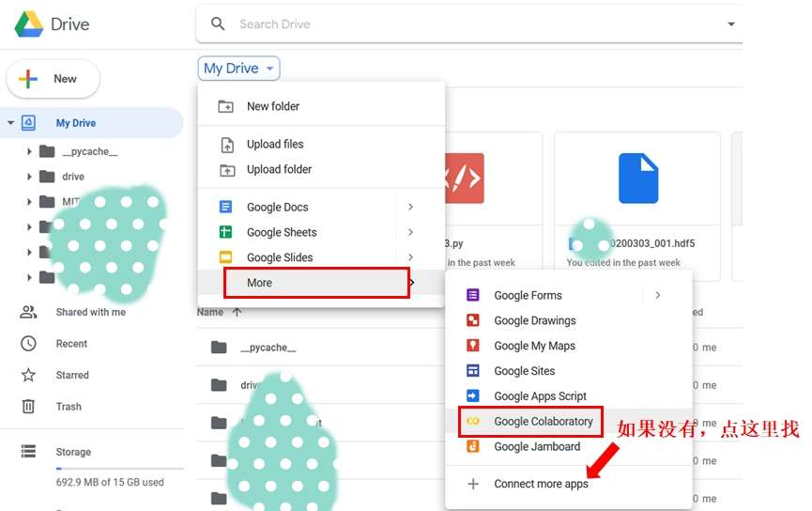The width and height of the screenshot is (812, 511).
Task: Click the Storage icon in sidebar
Action: [28, 452]
